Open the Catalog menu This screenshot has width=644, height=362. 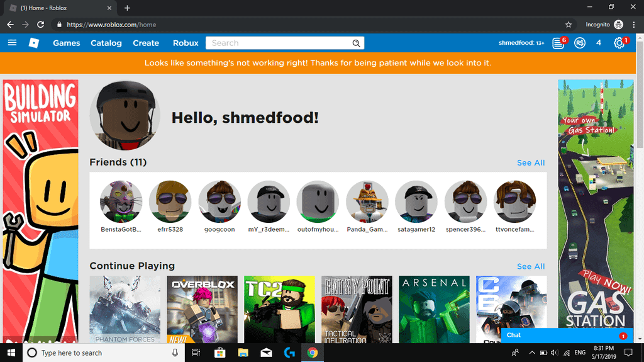(106, 43)
